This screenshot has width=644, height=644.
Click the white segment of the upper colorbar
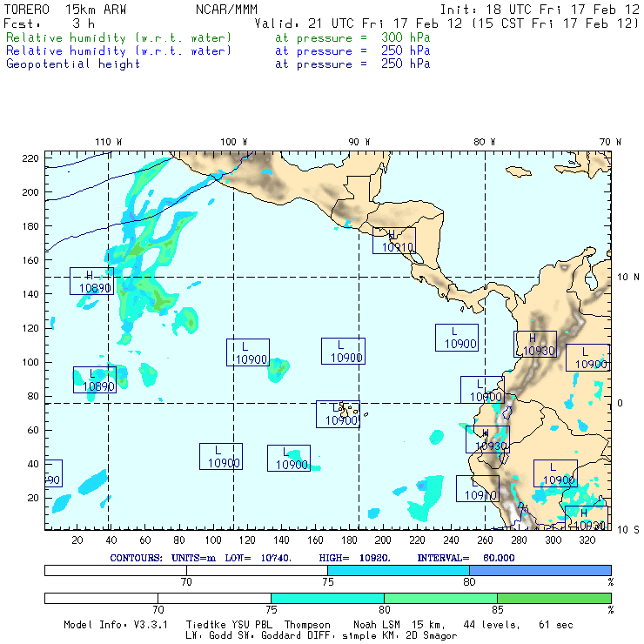click(x=186, y=569)
